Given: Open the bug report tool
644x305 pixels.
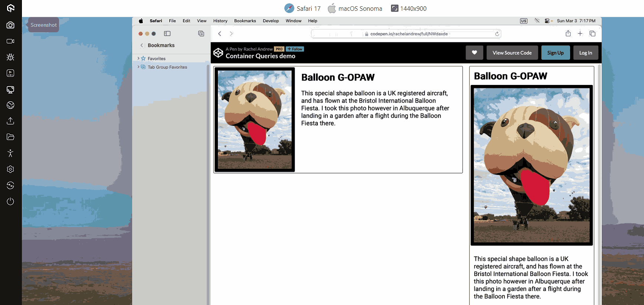Looking at the screenshot, I should (x=10, y=57).
